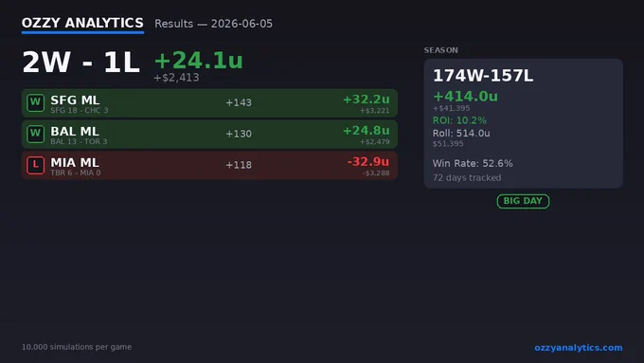The height and width of the screenshot is (363, 644).
Task: Click the '+143' odds value
Action: pyautogui.click(x=239, y=102)
